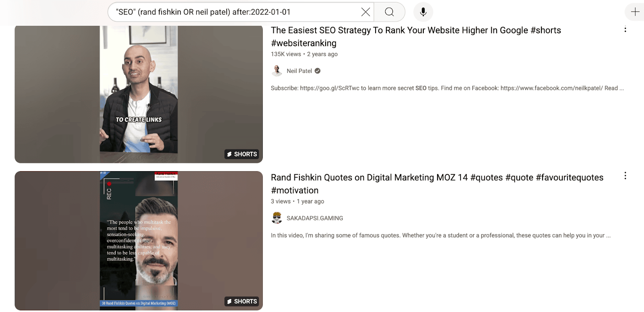The width and height of the screenshot is (644, 312).
Task: Click the SHORTS badge on the Rand Fishkin thumbnail
Action: tap(242, 302)
